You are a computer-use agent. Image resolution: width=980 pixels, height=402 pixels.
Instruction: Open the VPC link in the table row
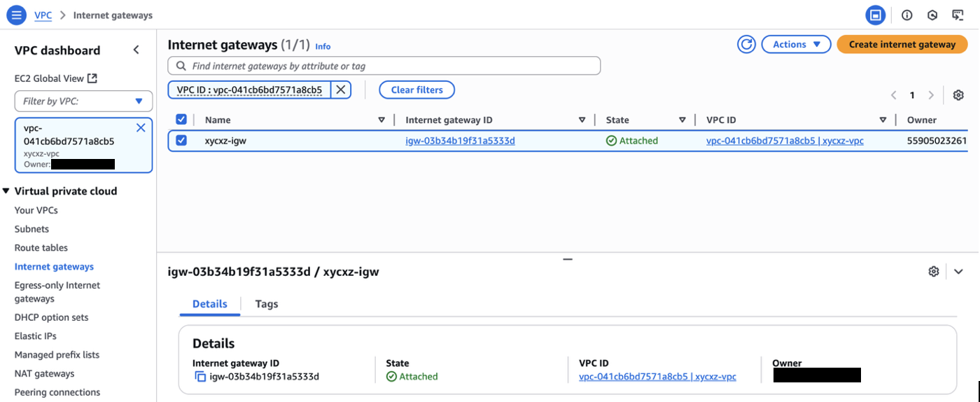point(785,141)
